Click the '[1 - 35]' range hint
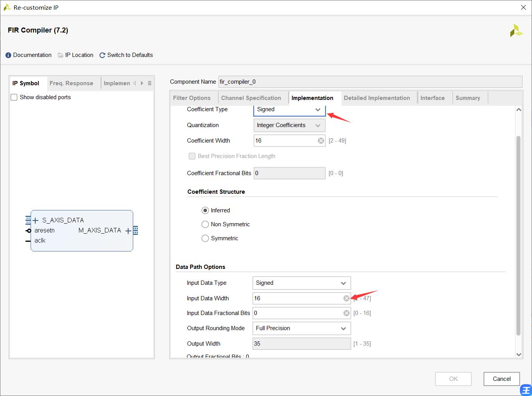 [x=362, y=344]
